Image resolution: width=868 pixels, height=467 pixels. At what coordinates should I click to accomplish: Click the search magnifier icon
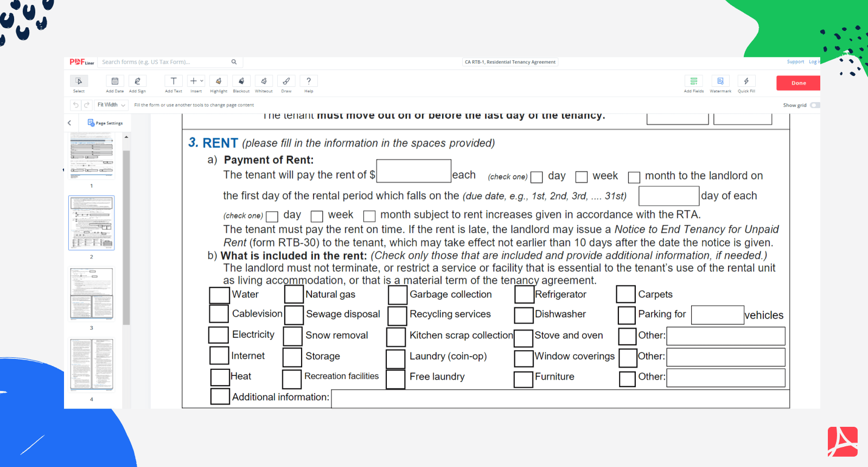click(x=234, y=62)
